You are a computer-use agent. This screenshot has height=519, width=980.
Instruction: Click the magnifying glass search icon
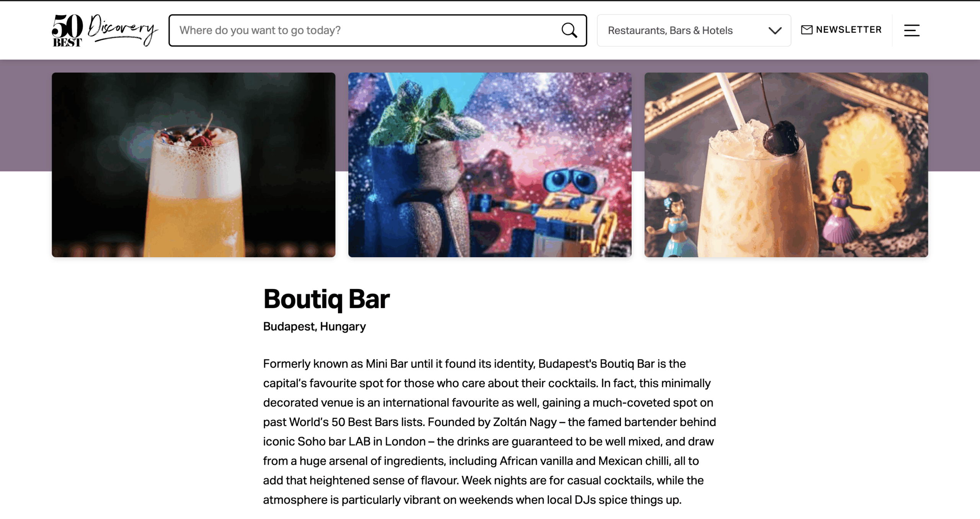[x=569, y=30]
